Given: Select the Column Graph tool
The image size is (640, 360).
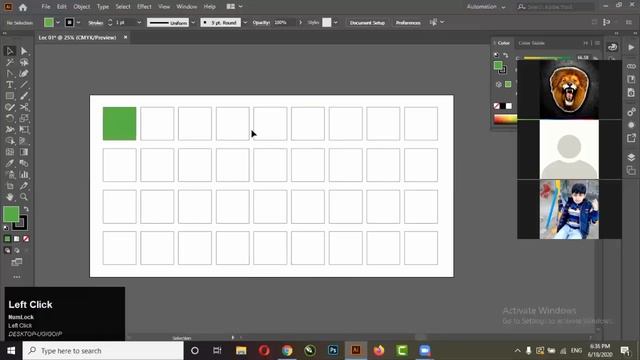Looking at the screenshot, I should 24,175.
